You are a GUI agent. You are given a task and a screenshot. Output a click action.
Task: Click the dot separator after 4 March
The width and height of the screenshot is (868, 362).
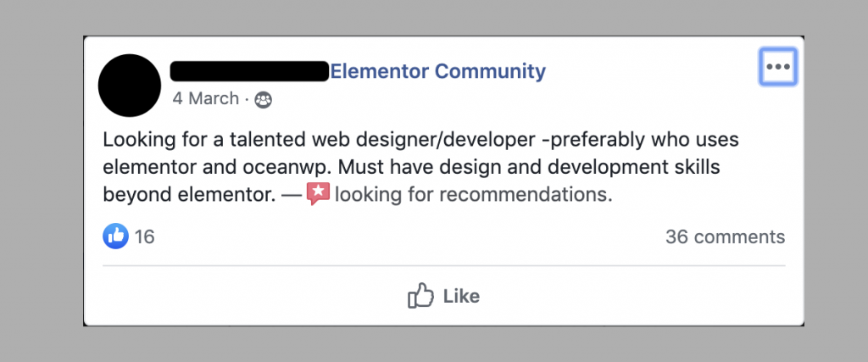[x=247, y=99]
